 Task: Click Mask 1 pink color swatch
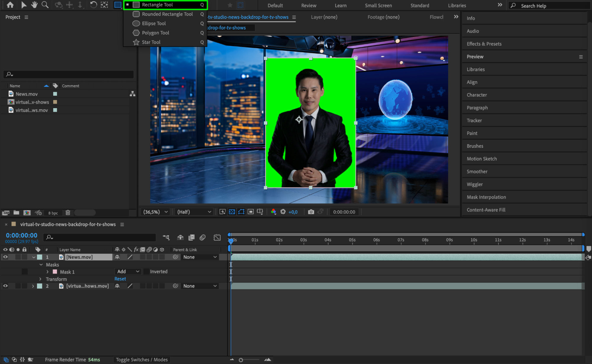coord(55,272)
